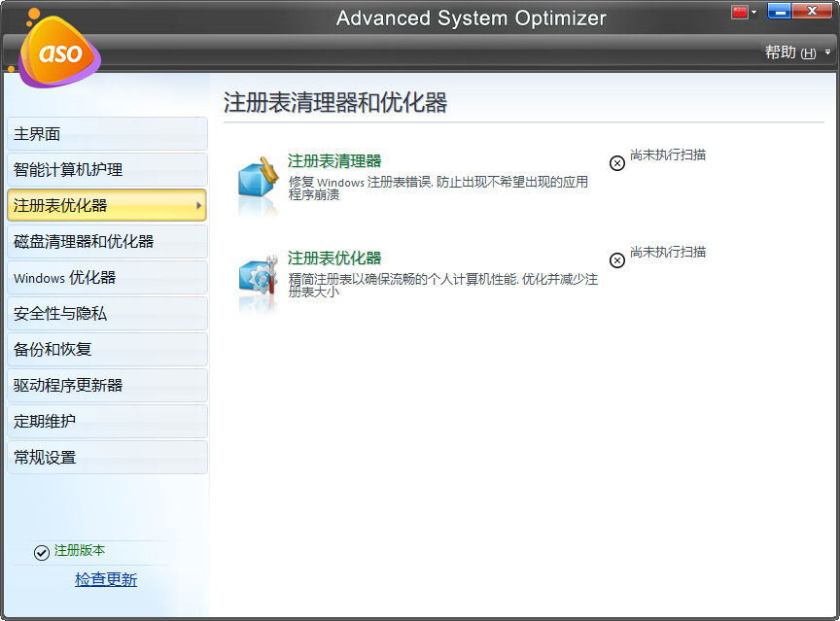Image resolution: width=840 pixels, height=621 pixels.
Task: Click the 注册版本 label
Action: (80, 550)
